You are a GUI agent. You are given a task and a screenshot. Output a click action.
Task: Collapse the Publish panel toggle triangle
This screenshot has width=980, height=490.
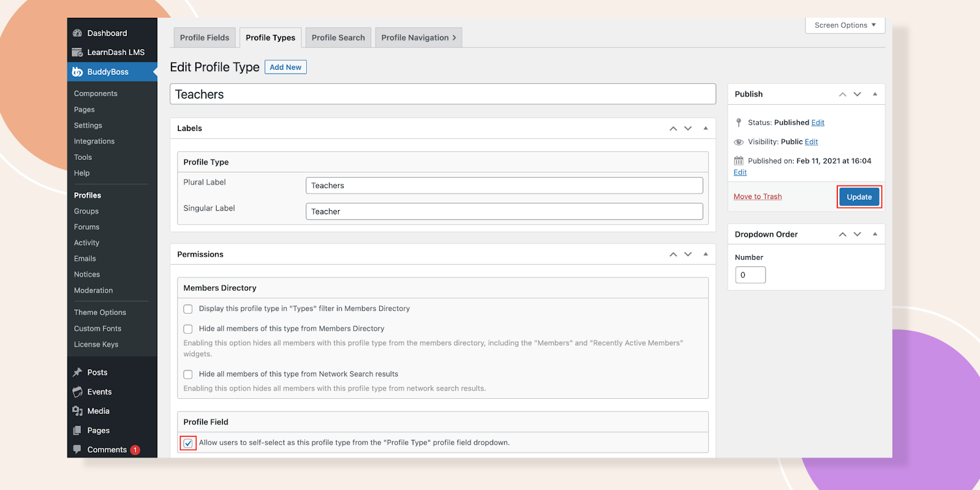(875, 94)
